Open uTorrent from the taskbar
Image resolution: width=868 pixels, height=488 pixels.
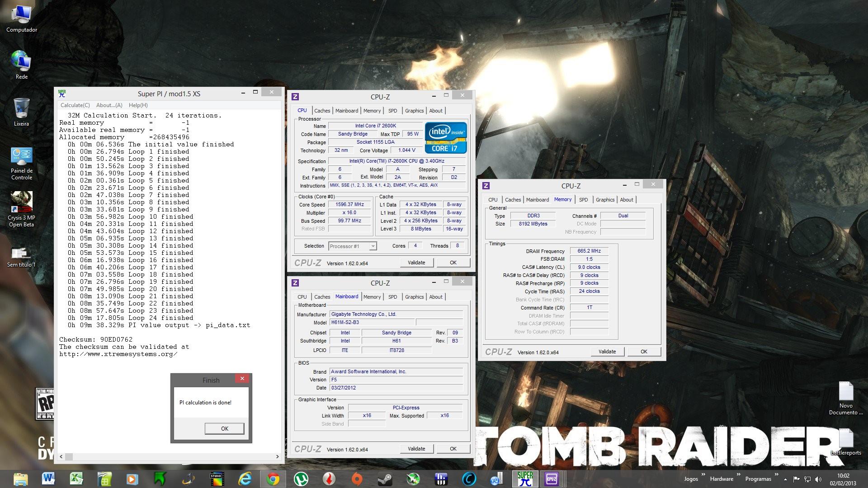click(301, 479)
